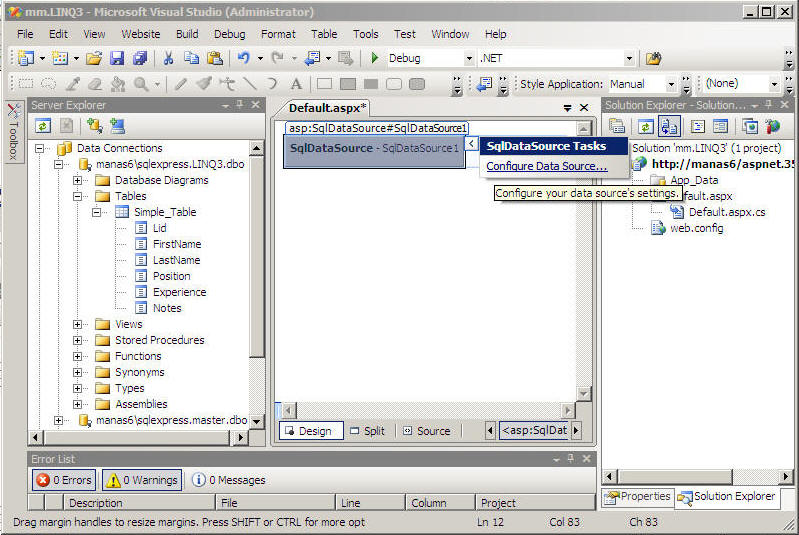Click Solution Explorer horizontal scrollbar thumb
The width and height of the screenshot is (799, 535).
click(675, 477)
